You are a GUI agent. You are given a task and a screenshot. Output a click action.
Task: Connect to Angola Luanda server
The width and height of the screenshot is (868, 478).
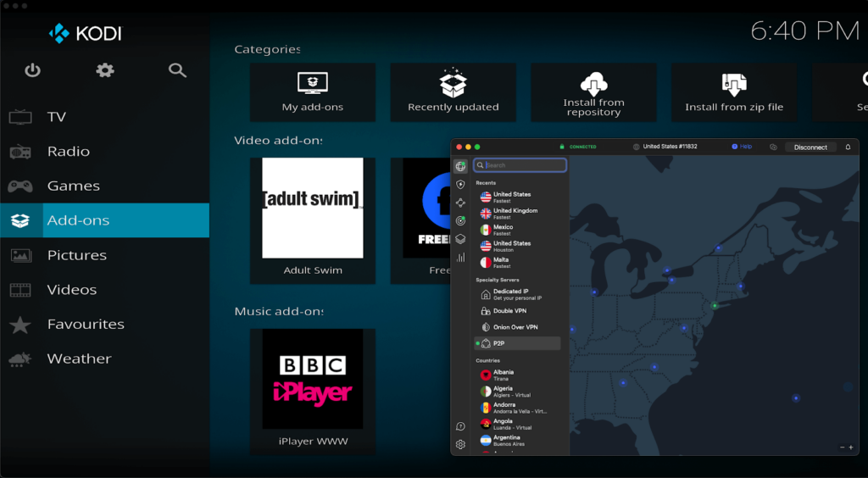coord(518,425)
